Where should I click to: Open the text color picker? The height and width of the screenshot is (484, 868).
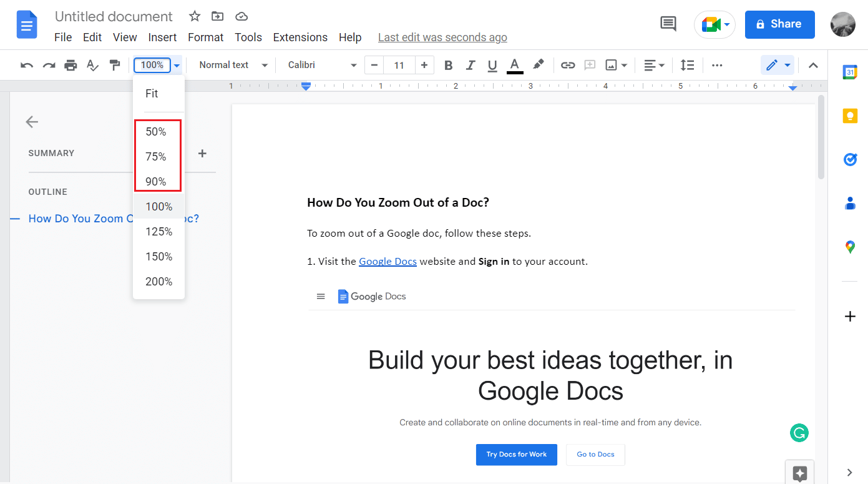pyautogui.click(x=515, y=65)
